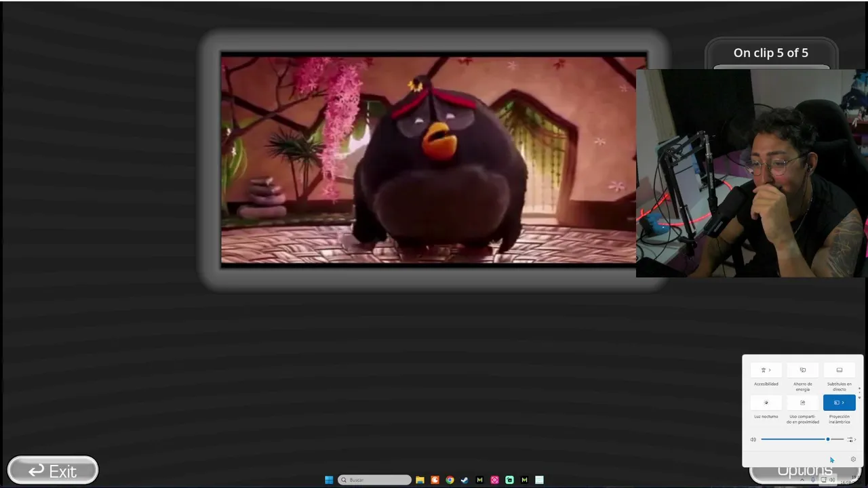Toggle the Ahorro de energía tile
The image size is (868, 488).
pos(803,370)
